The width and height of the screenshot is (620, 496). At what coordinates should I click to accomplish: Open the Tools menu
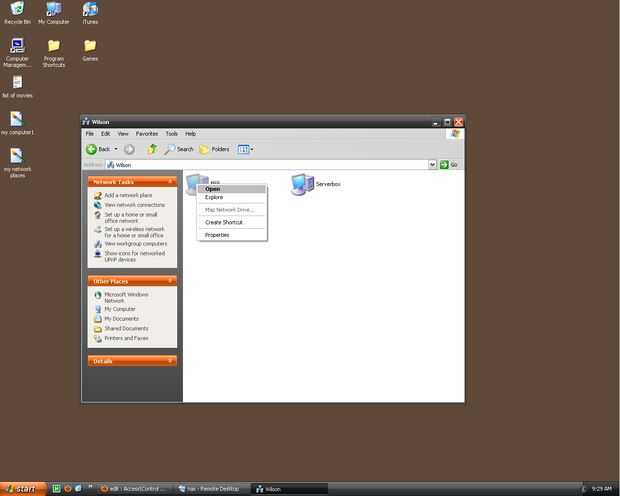(x=172, y=134)
